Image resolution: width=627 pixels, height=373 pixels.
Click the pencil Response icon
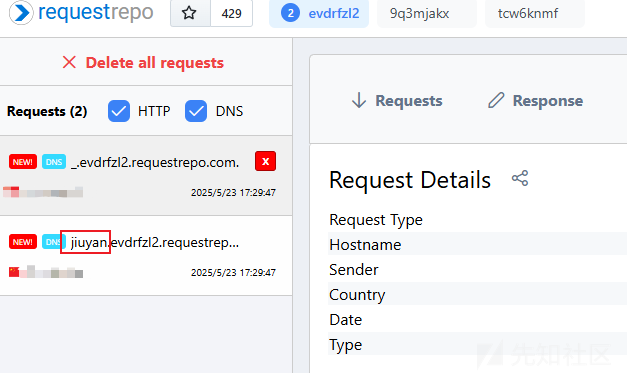coord(496,100)
